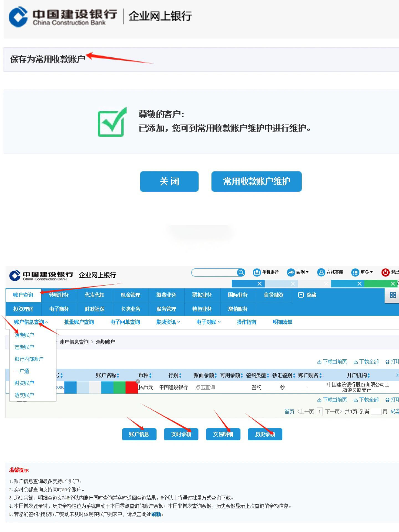Open the 缴费业务 menu

tap(166, 295)
